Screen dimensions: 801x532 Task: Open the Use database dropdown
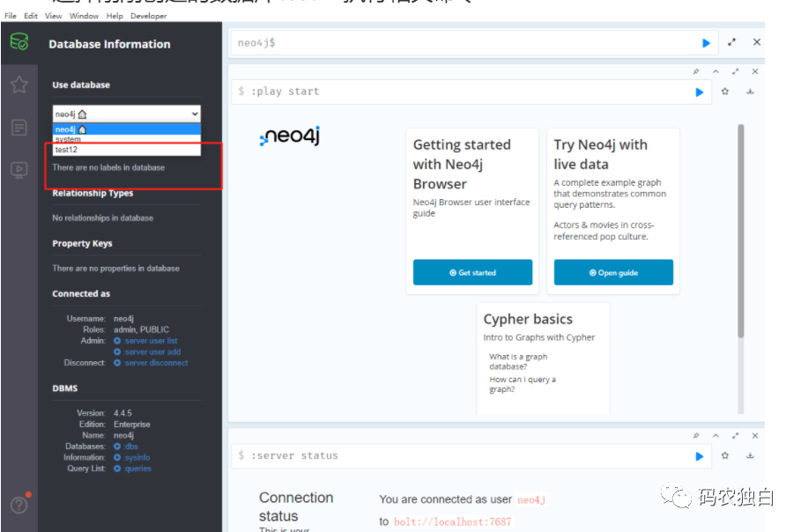(x=127, y=114)
